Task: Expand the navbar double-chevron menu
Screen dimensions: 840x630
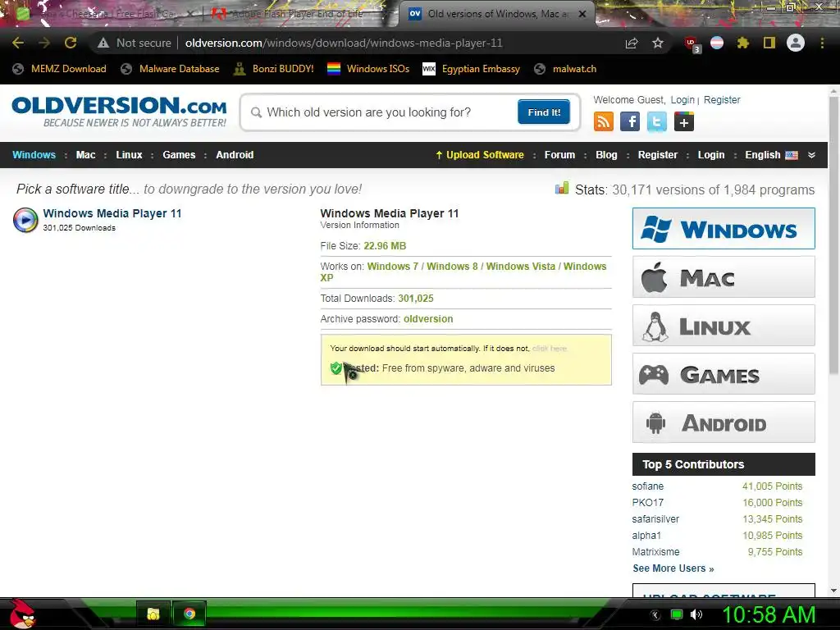Action: click(811, 155)
